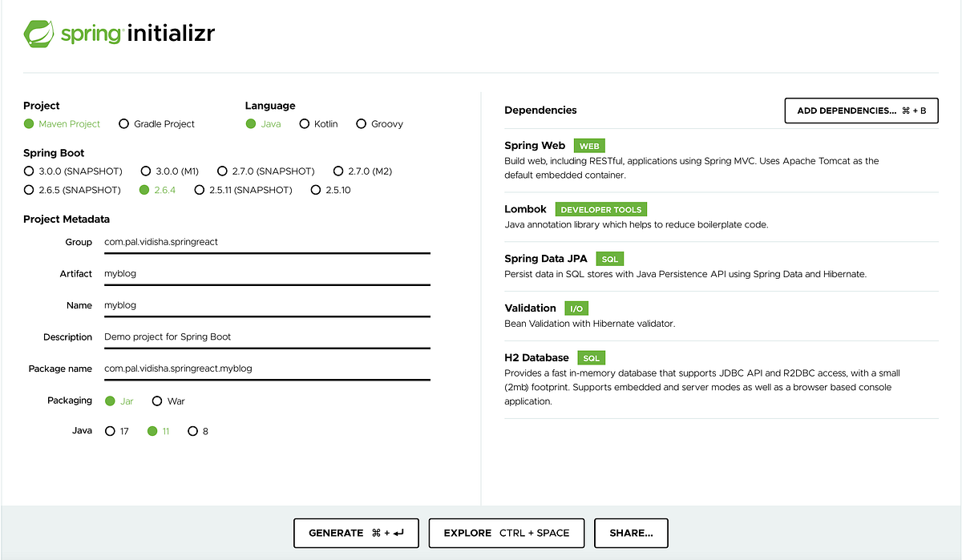The height and width of the screenshot is (560, 962).
Task: Open the ADD DEPENDENCIES dialog
Action: pyautogui.click(x=861, y=111)
